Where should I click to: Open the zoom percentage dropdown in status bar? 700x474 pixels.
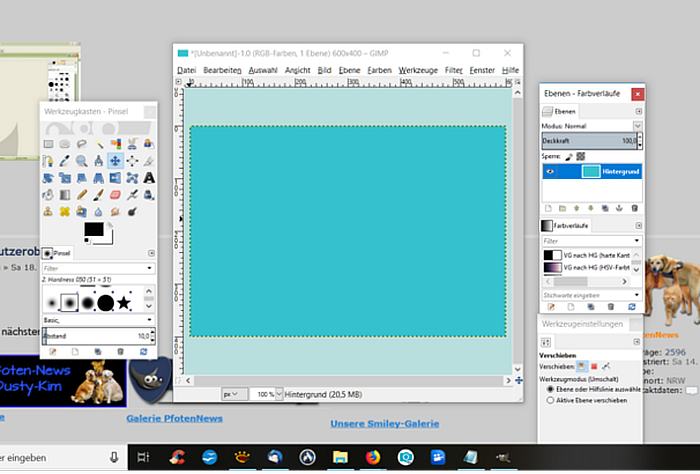click(277, 395)
